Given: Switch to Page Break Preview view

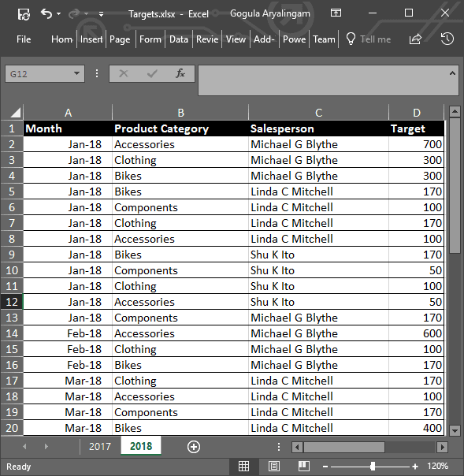Looking at the screenshot, I should (304, 466).
